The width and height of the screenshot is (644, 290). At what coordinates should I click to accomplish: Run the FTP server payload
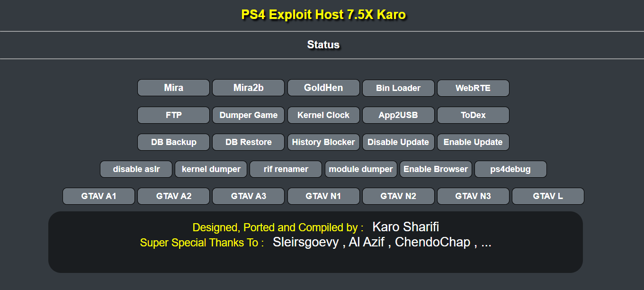[173, 115]
